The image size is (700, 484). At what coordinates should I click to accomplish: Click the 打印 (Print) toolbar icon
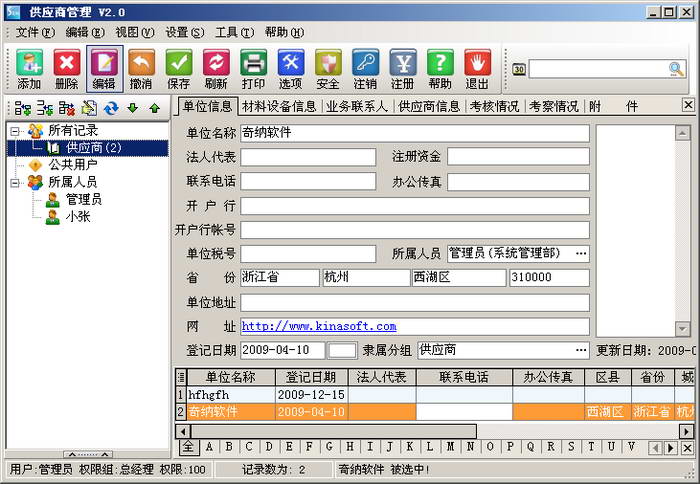(253, 69)
